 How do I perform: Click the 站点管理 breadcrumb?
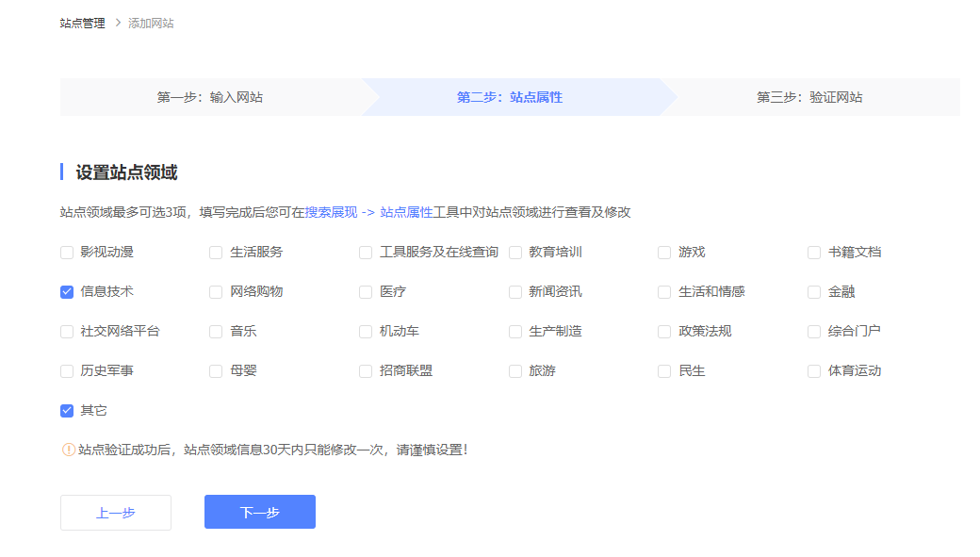click(x=83, y=23)
